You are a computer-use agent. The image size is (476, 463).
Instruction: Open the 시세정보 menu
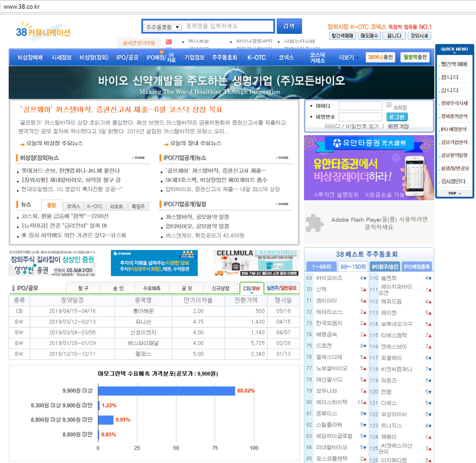pos(61,57)
